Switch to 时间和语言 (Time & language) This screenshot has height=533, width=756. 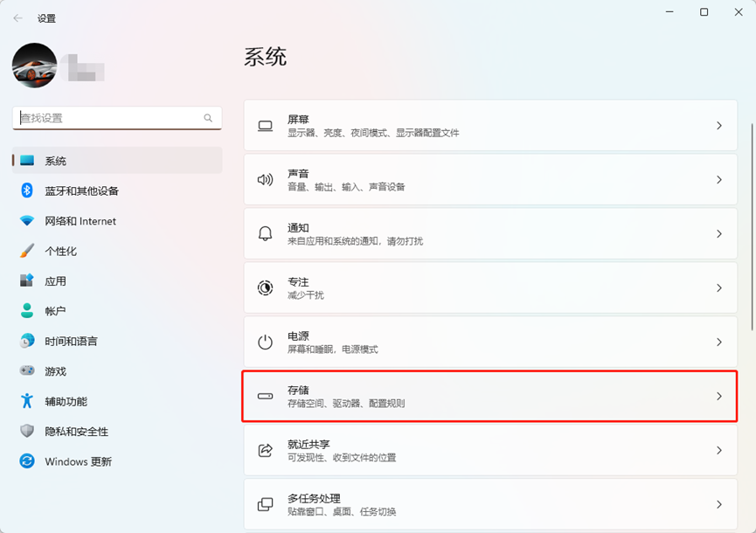coord(71,342)
